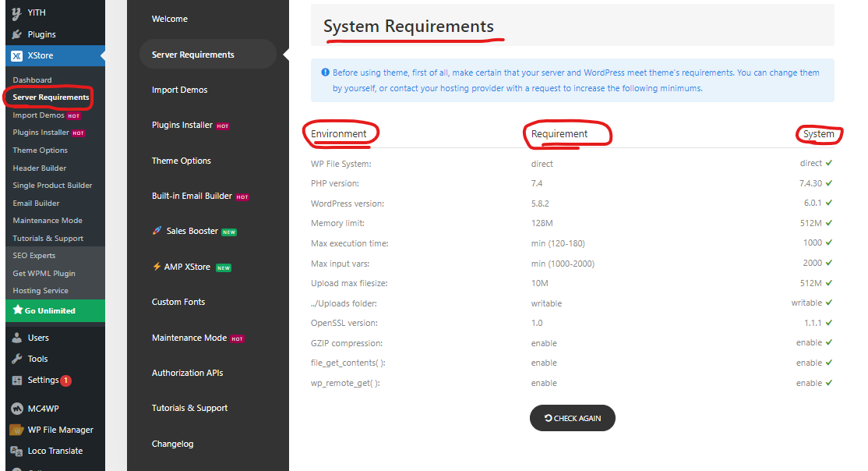Open Plugins Installer in the WordPress sidebar
The height and width of the screenshot is (471, 868).
click(x=41, y=133)
